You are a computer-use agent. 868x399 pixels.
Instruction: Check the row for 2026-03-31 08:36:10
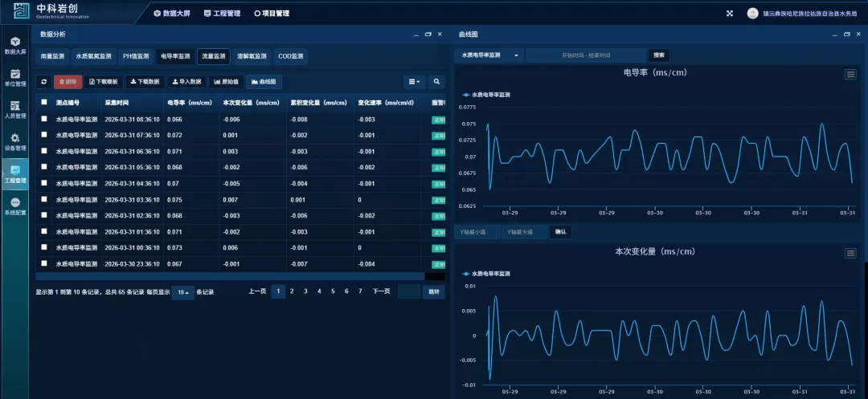click(x=44, y=120)
